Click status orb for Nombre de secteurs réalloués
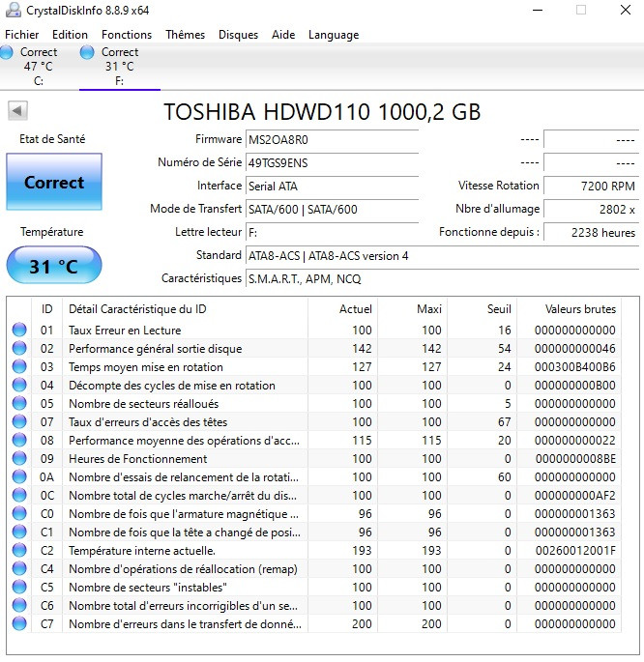This screenshot has width=644, height=662. tap(19, 404)
